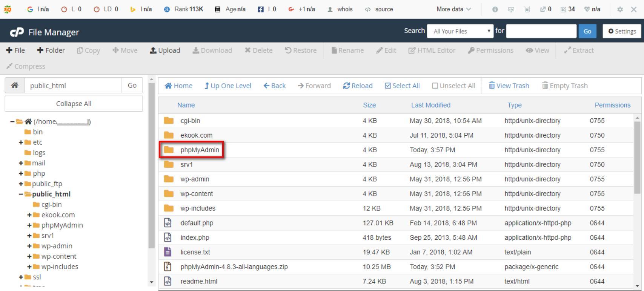Collapse the public_html tree node
Screen dimensions: 644x291
(x=21, y=194)
